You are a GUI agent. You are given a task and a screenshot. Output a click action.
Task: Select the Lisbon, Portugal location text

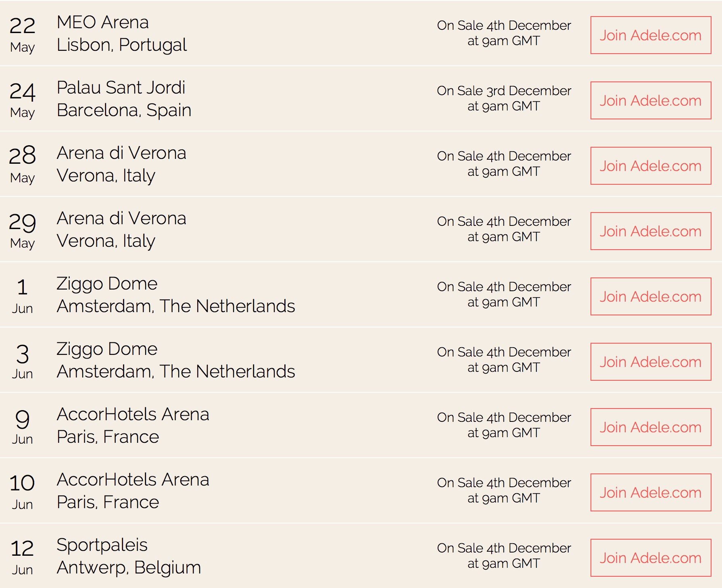121,45
